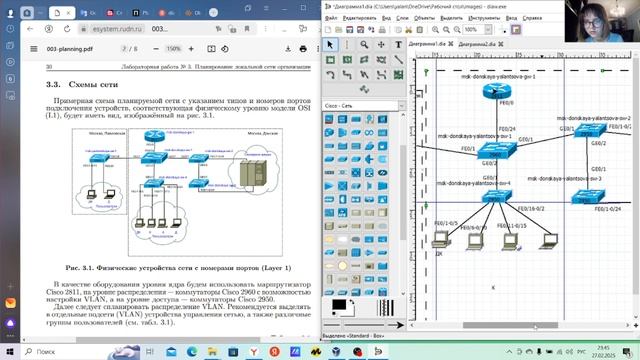Select the Box shape tool in Dia
This screenshot has height=360, width=640.
tap(330, 60)
